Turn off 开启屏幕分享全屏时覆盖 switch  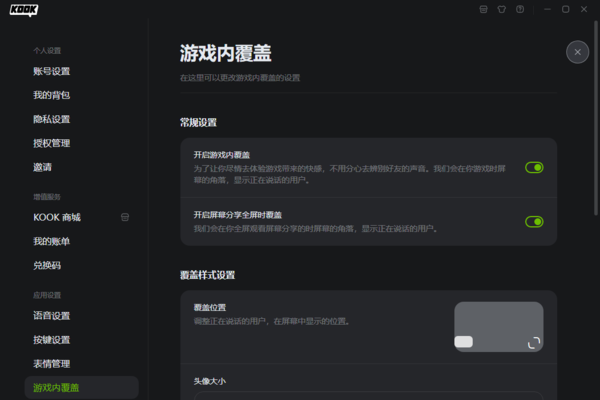[534, 222]
